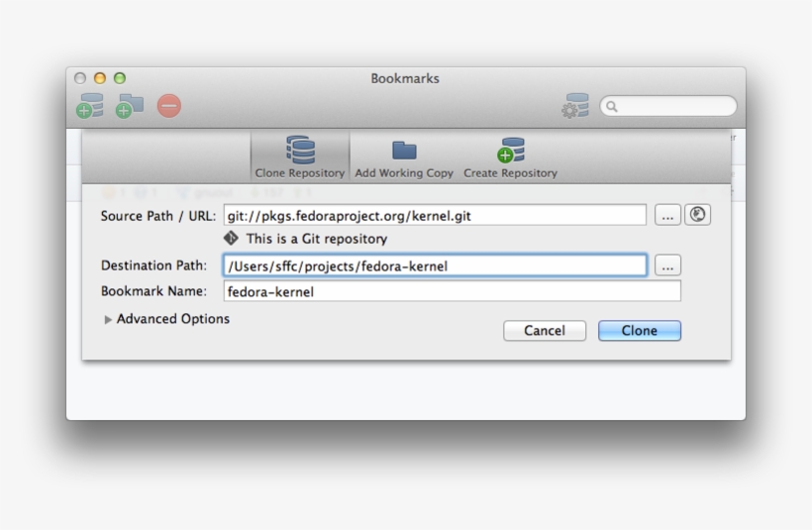Browse for the destination path with the ellipsis button
This screenshot has height=530, width=812.
click(x=667, y=265)
